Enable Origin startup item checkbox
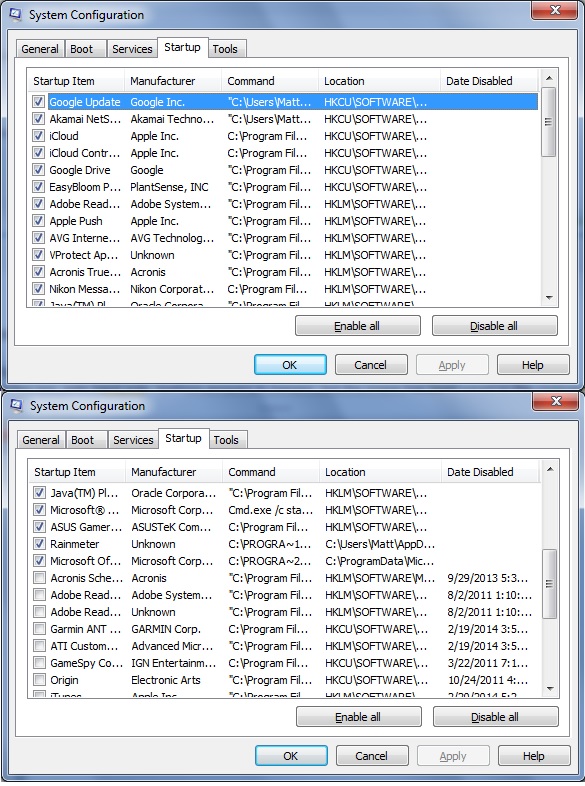The image size is (585, 786). click(40, 680)
